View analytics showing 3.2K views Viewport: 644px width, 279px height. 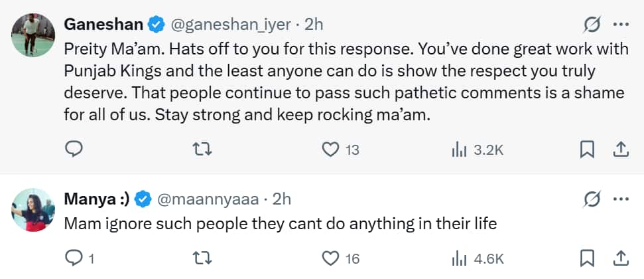(x=459, y=150)
